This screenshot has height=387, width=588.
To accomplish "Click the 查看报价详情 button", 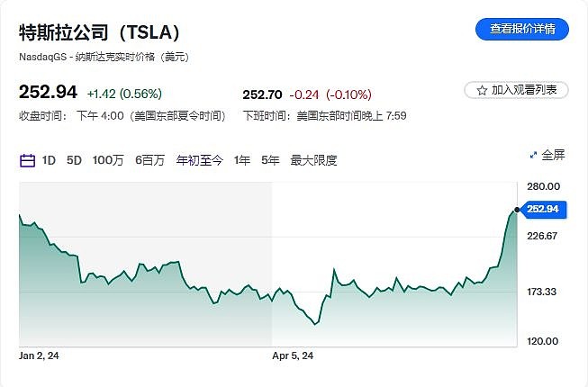I will 522,29.
